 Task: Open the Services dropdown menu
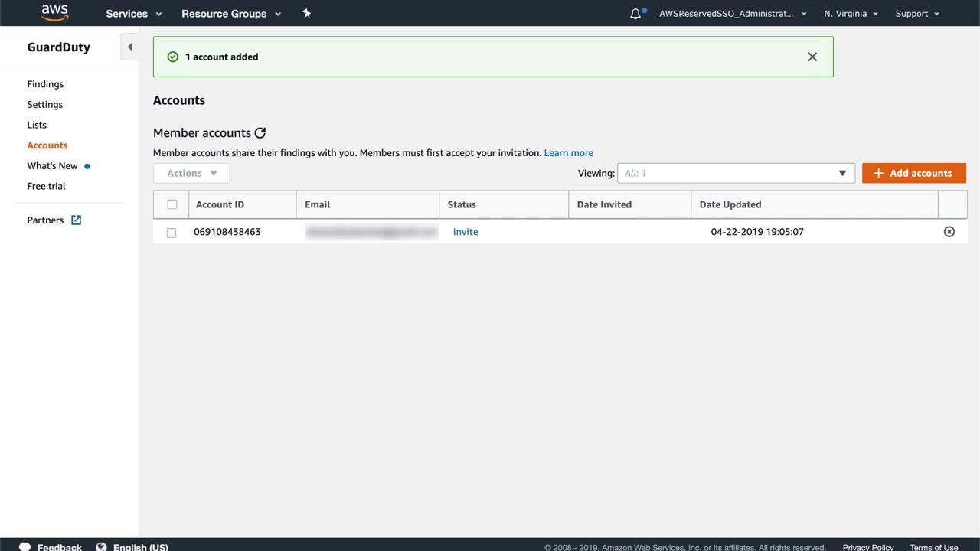point(134,14)
